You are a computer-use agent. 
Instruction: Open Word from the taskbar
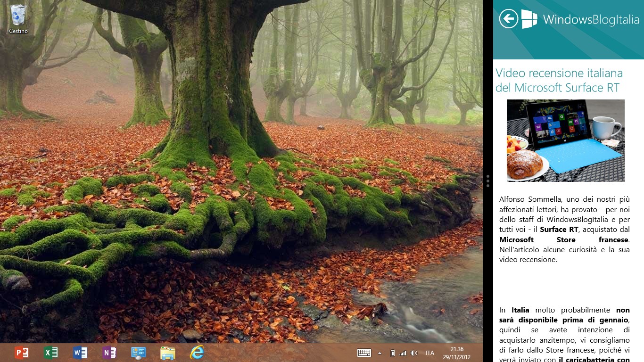pos(80,353)
